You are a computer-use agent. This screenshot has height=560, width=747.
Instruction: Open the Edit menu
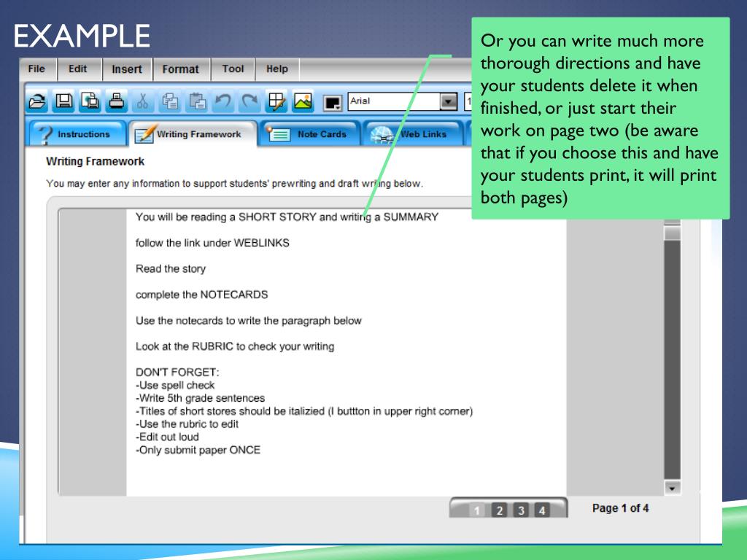click(77, 69)
